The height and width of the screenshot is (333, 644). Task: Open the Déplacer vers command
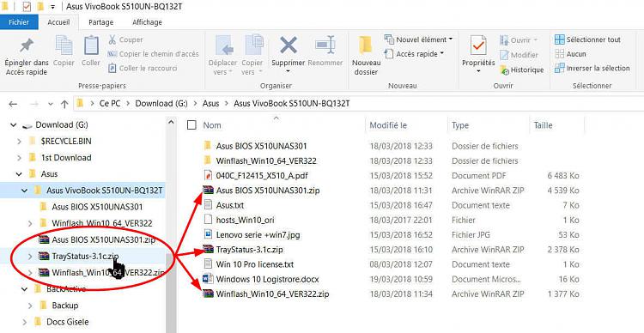pos(222,56)
